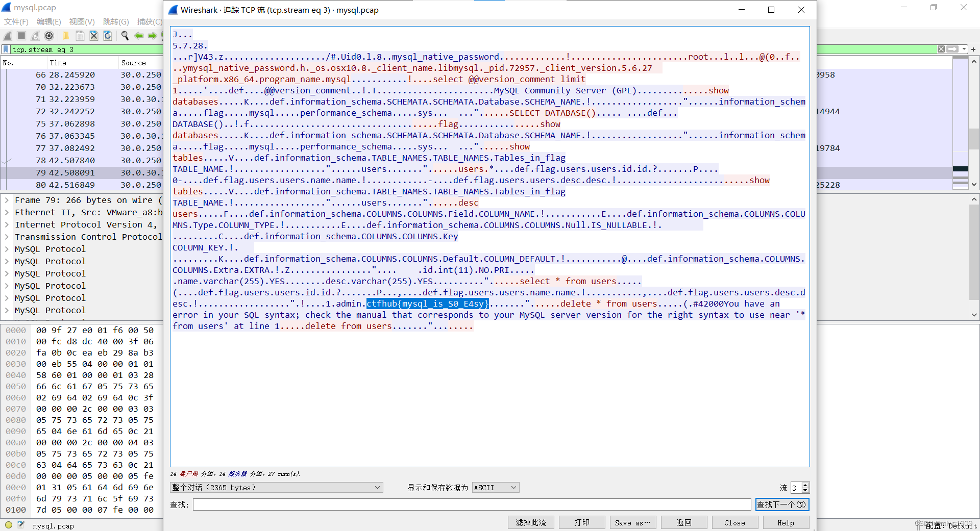Viewport: 980px width, 531px height.
Task: Open the 整个对话 conversation dropdown
Action: (x=276, y=487)
